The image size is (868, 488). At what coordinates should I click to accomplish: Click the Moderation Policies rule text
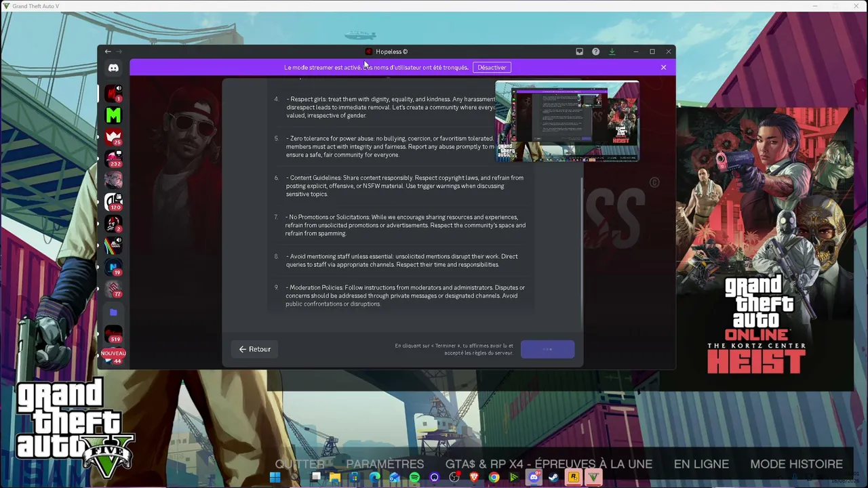coord(405,296)
